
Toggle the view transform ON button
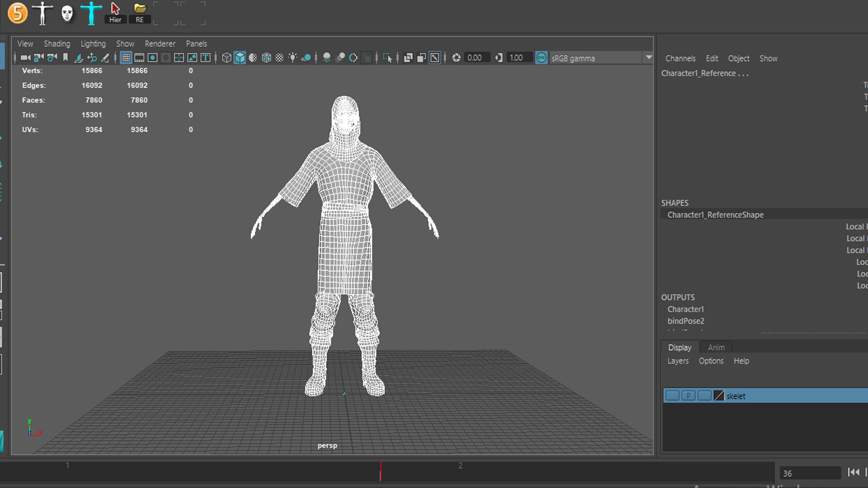[541, 58]
